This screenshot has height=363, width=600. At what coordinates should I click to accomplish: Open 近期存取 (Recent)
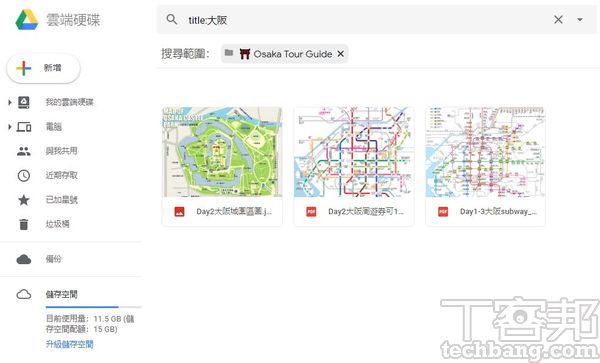pos(62,175)
